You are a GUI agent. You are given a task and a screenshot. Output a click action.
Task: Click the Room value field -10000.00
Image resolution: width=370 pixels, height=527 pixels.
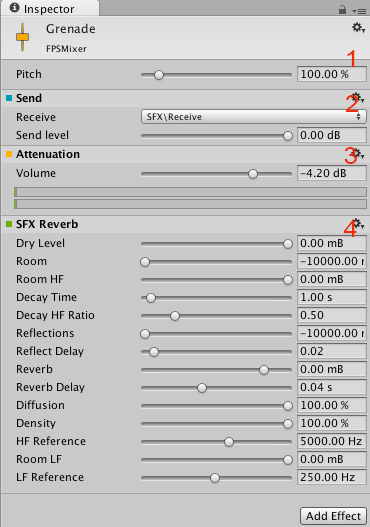pos(332,261)
